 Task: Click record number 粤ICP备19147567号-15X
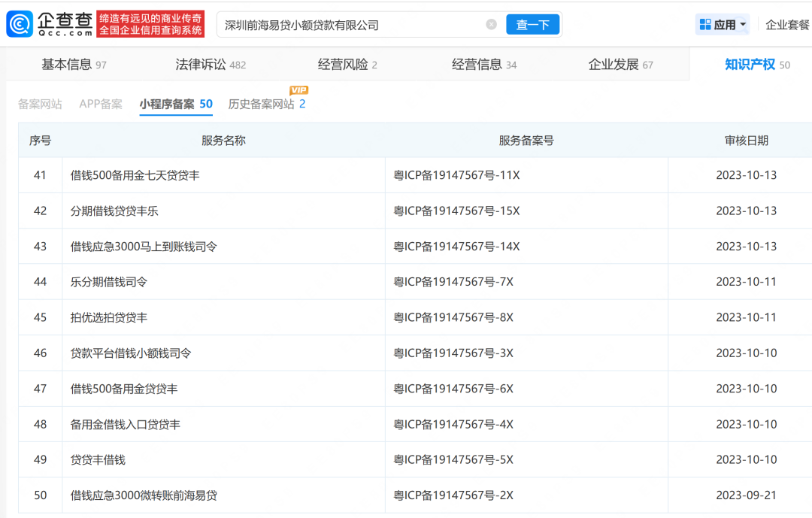click(x=456, y=211)
